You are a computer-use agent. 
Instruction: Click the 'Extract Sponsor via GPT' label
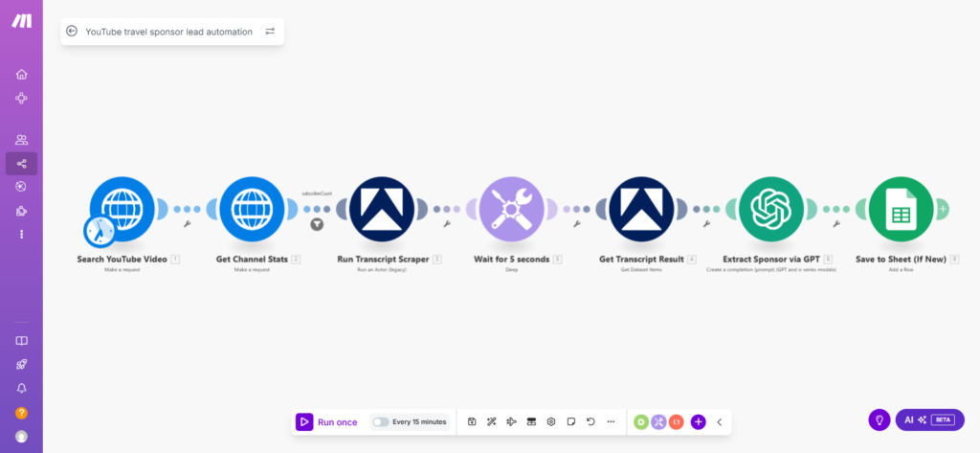tap(771, 259)
